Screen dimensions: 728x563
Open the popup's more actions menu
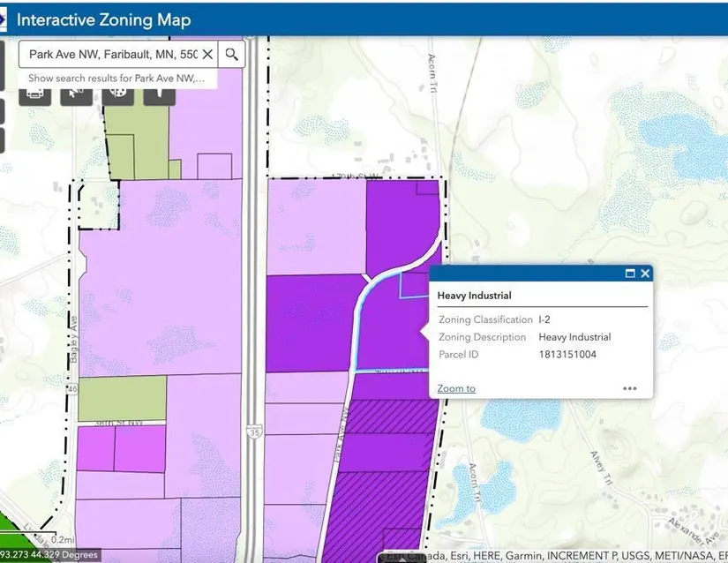[629, 388]
